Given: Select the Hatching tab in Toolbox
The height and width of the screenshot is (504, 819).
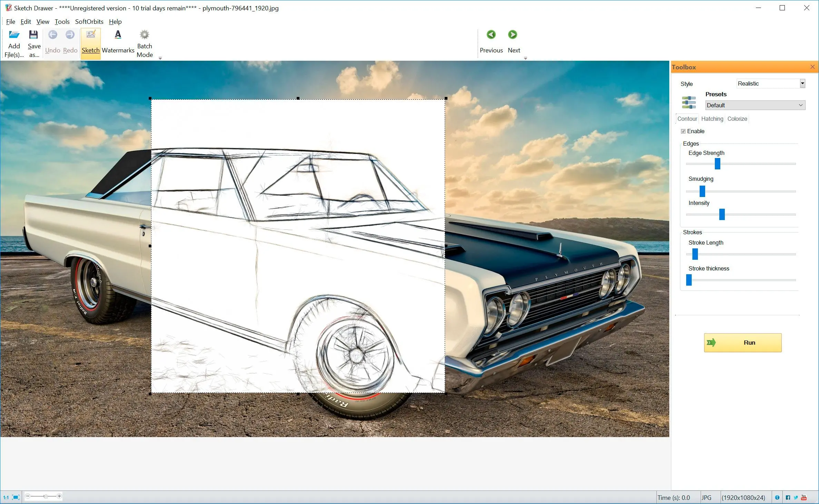Looking at the screenshot, I should 712,118.
